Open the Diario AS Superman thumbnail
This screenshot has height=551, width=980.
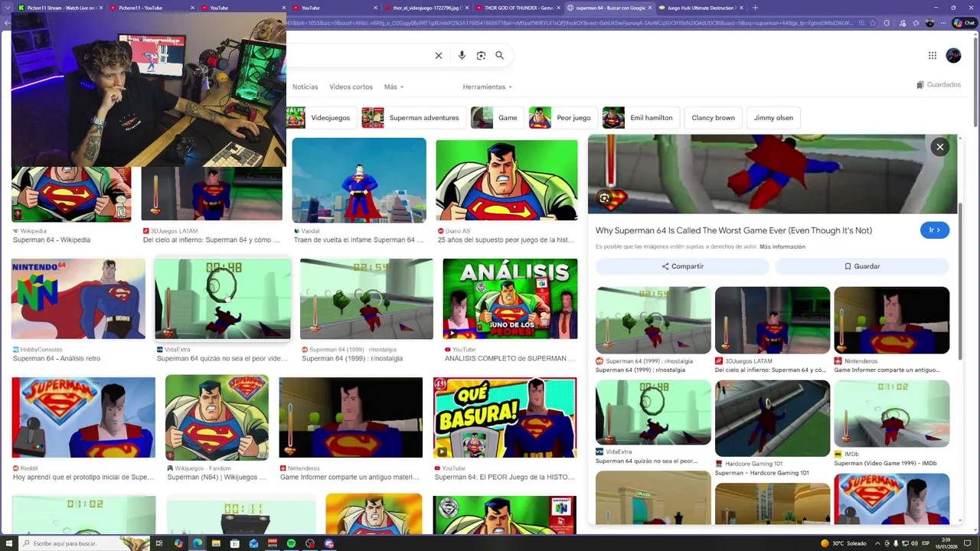(507, 180)
